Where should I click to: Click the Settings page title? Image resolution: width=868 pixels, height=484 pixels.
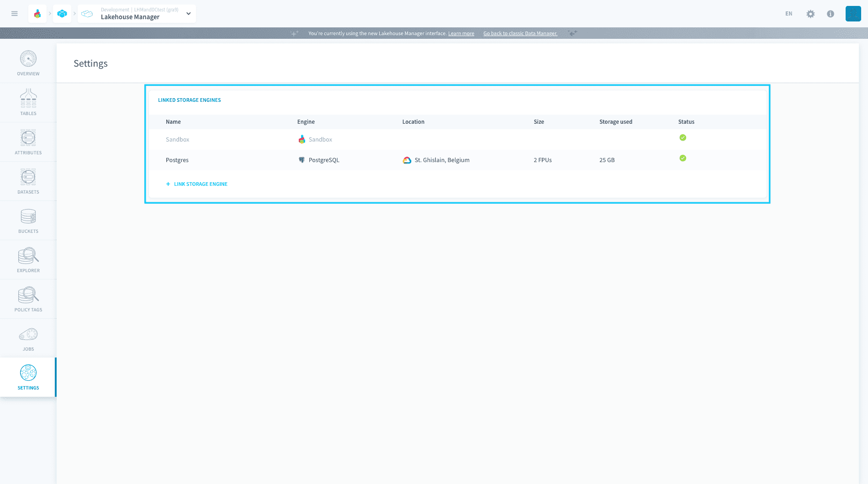pos(90,63)
